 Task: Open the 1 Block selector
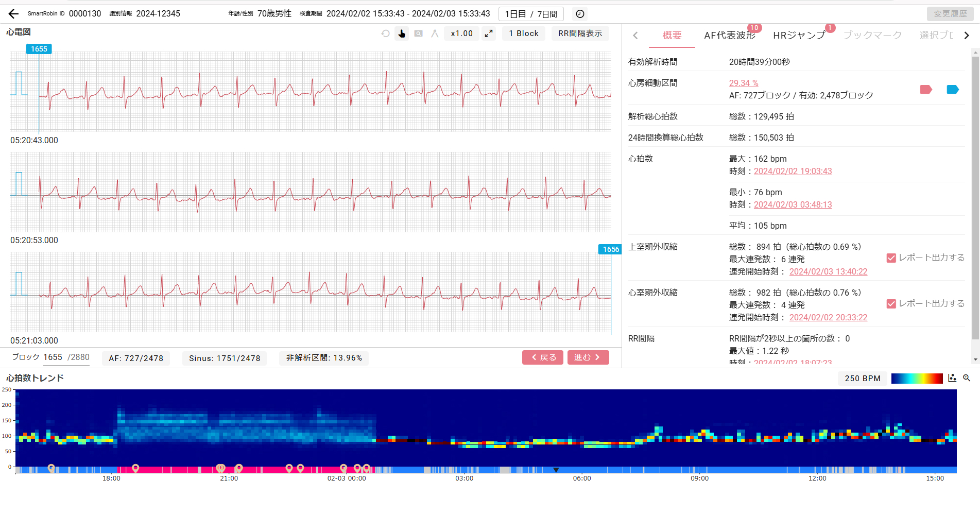click(x=523, y=33)
